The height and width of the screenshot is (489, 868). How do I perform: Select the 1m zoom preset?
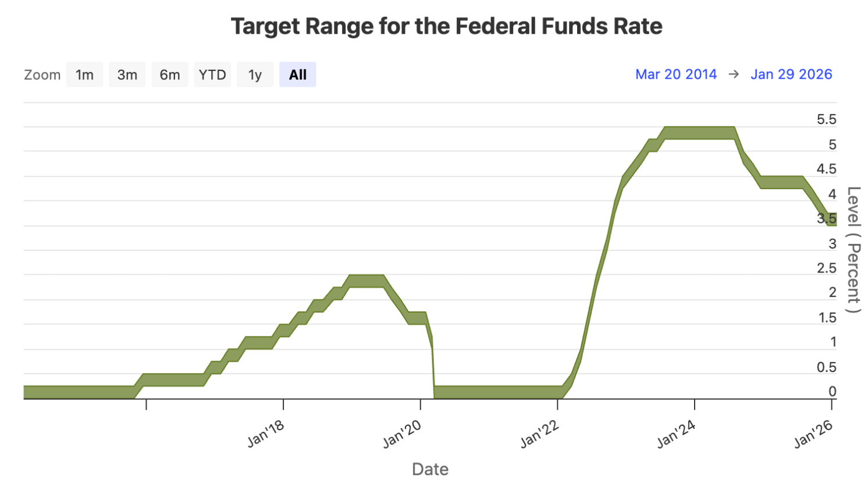click(x=84, y=74)
